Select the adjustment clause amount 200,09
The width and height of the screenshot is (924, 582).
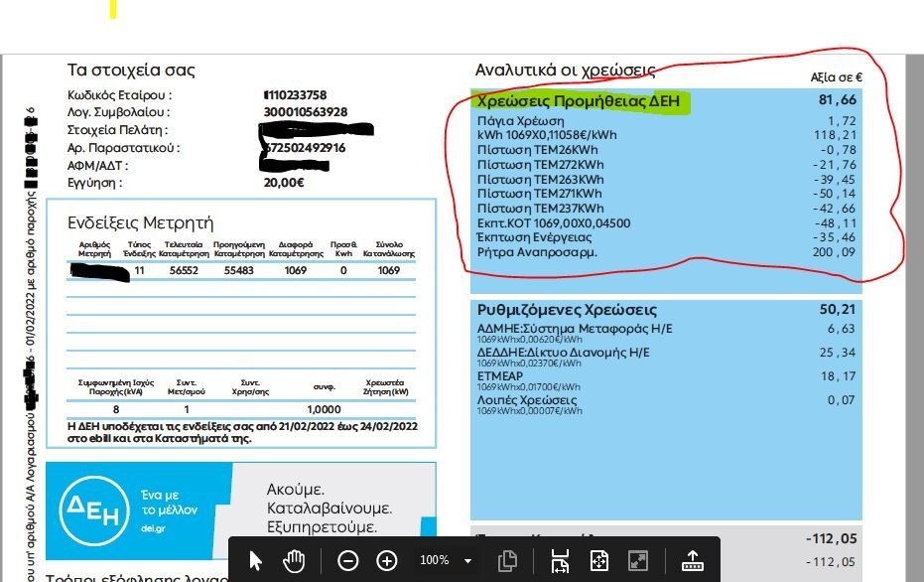pyautogui.click(x=835, y=252)
